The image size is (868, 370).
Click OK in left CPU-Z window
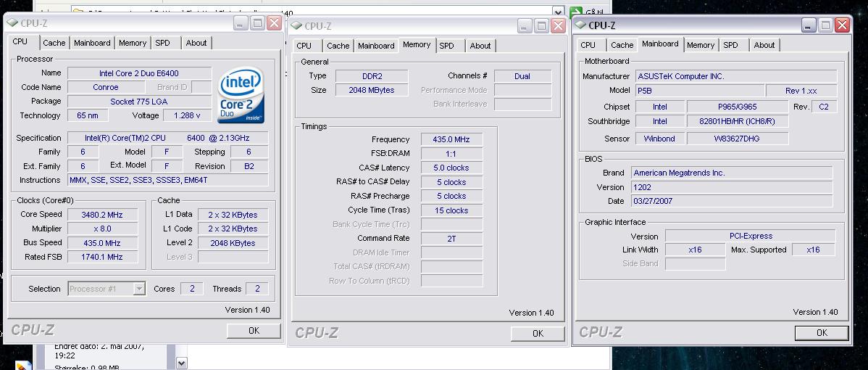(254, 331)
